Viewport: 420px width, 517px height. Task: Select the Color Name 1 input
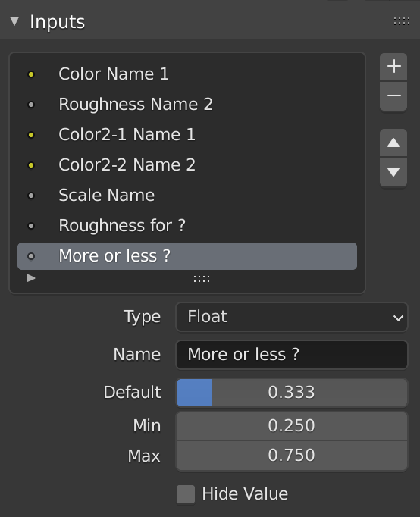pyautogui.click(x=187, y=74)
